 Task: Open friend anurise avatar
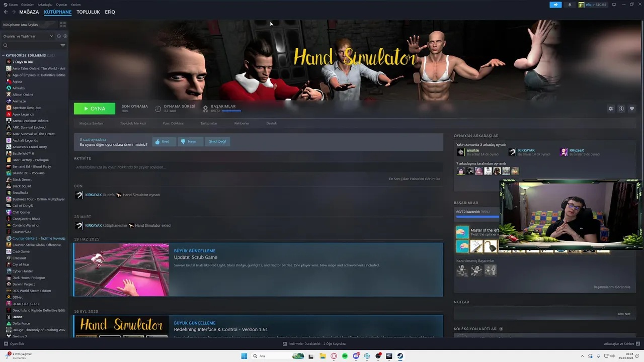click(460, 152)
